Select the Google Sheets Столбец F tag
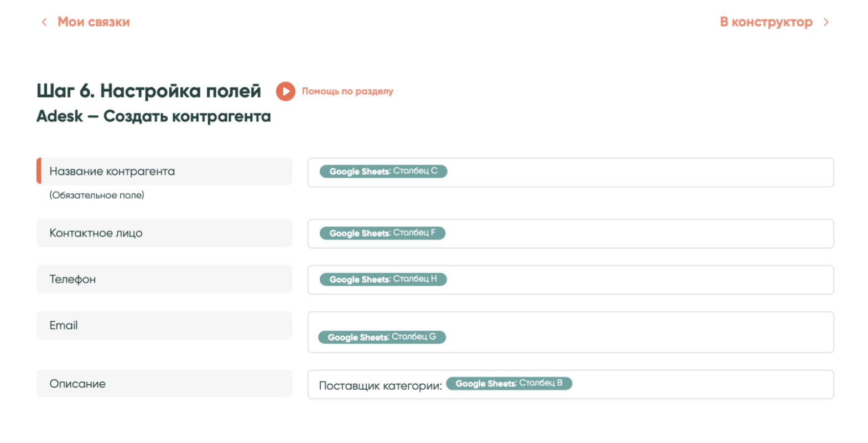868x443 pixels. (x=382, y=233)
